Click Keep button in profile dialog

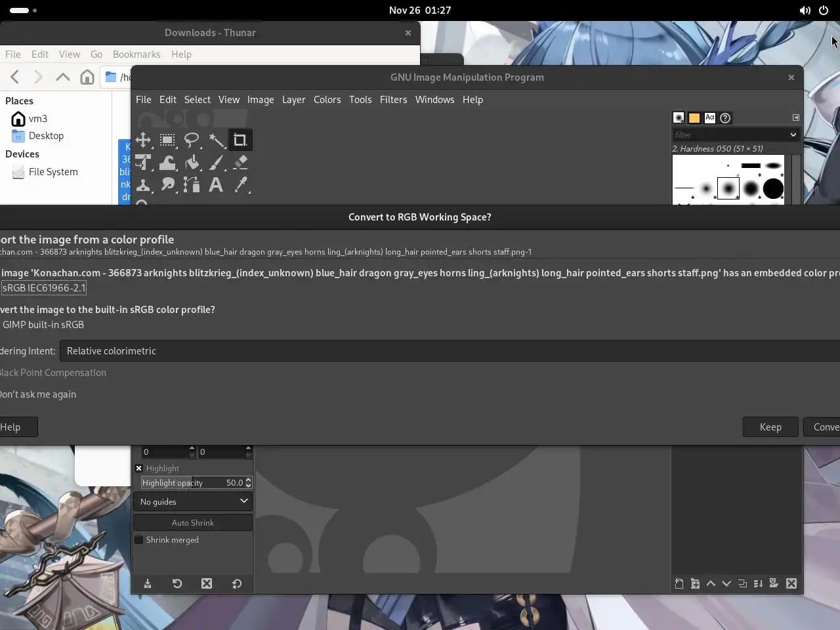click(x=770, y=427)
